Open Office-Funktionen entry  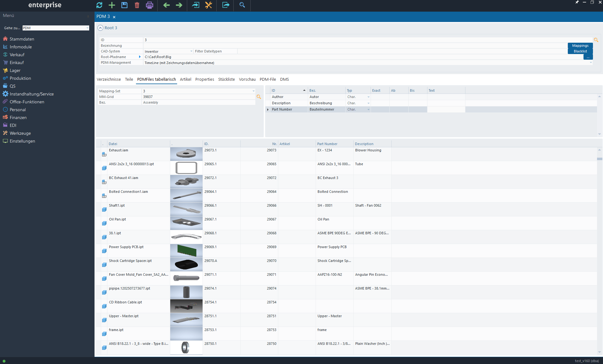coord(27,102)
